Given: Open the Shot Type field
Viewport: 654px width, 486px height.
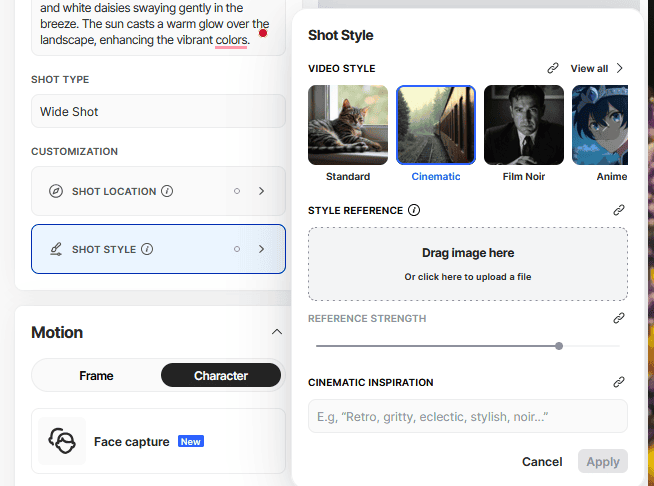Looking at the screenshot, I should [x=158, y=111].
